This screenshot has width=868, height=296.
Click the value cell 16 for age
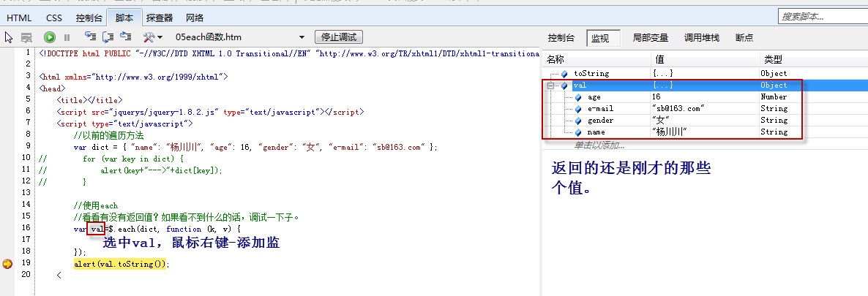(x=706, y=96)
